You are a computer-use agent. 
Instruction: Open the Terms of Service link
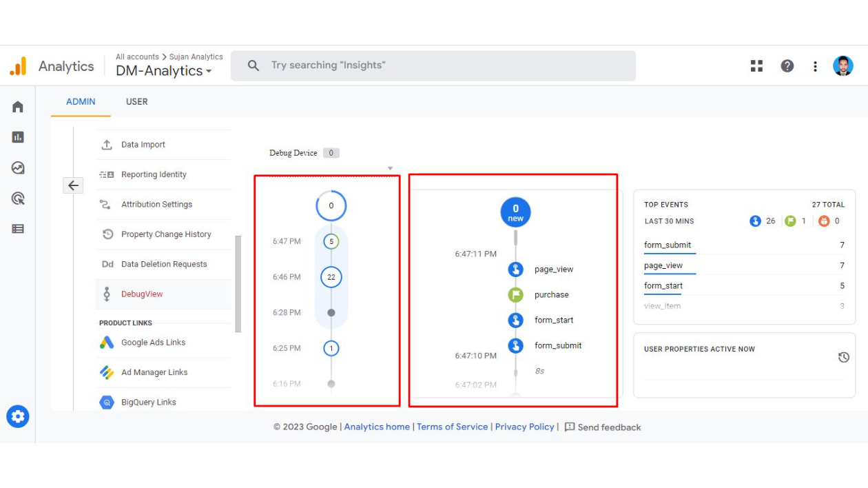(x=452, y=427)
